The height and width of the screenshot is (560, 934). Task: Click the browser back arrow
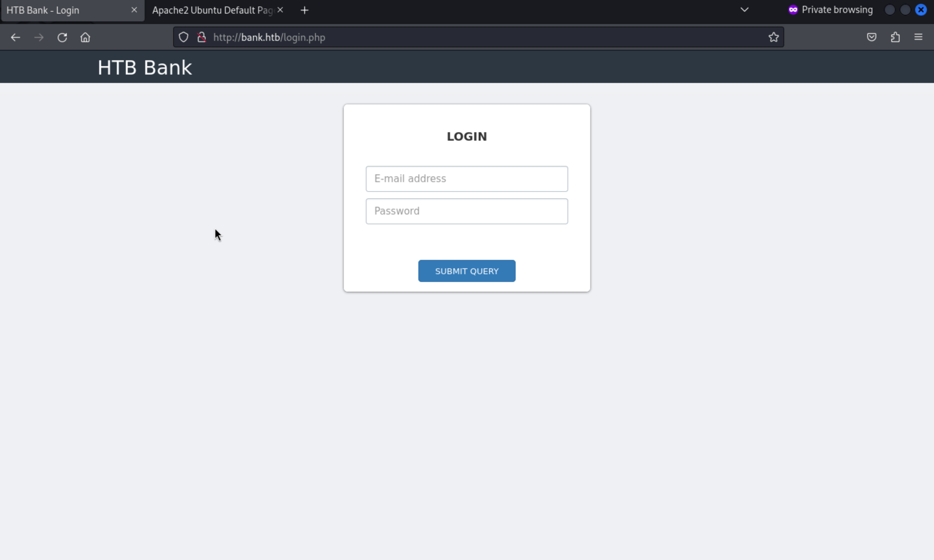tap(16, 37)
